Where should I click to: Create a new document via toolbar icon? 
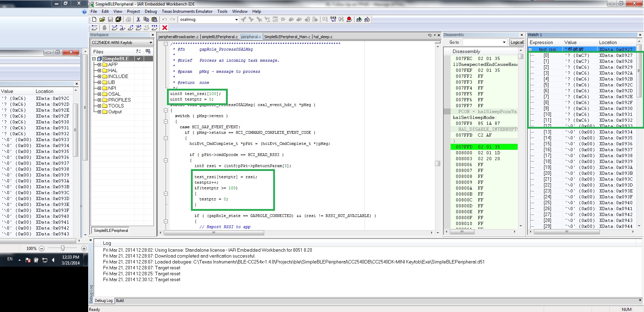[94, 19]
